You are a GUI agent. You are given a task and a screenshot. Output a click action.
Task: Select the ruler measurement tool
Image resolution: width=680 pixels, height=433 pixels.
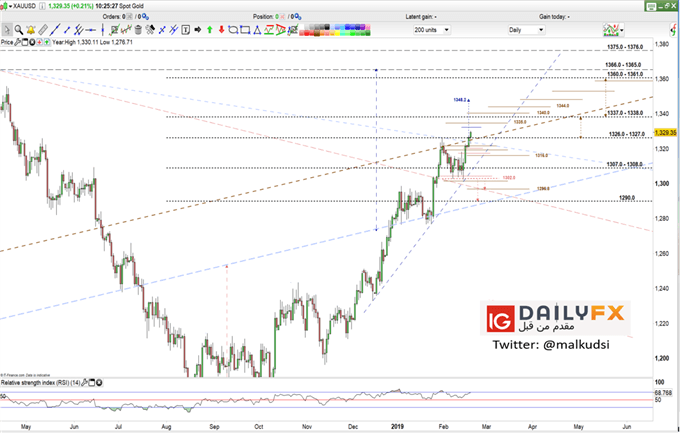tap(42, 30)
